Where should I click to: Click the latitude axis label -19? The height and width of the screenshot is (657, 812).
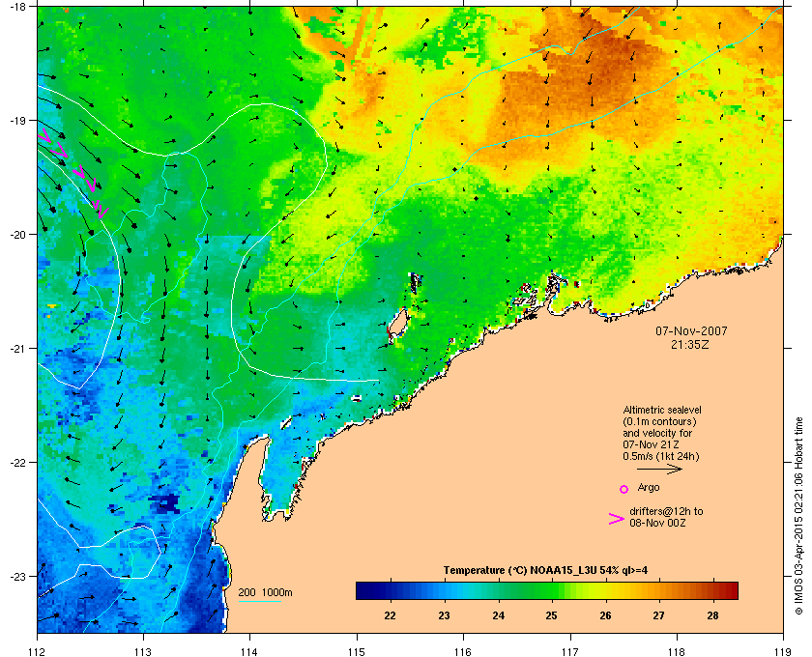pos(17,120)
